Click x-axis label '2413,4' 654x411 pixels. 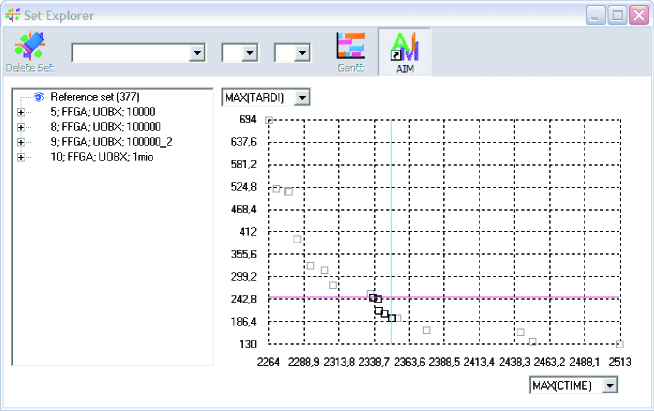(x=479, y=362)
